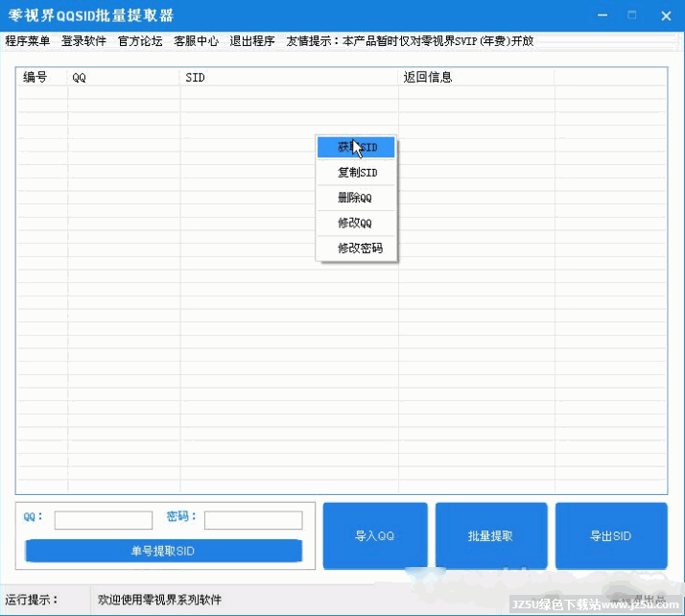The height and width of the screenshot is (616, 685).
Task: Focus the 密码 password input field
Action: [x=253, y=520]
